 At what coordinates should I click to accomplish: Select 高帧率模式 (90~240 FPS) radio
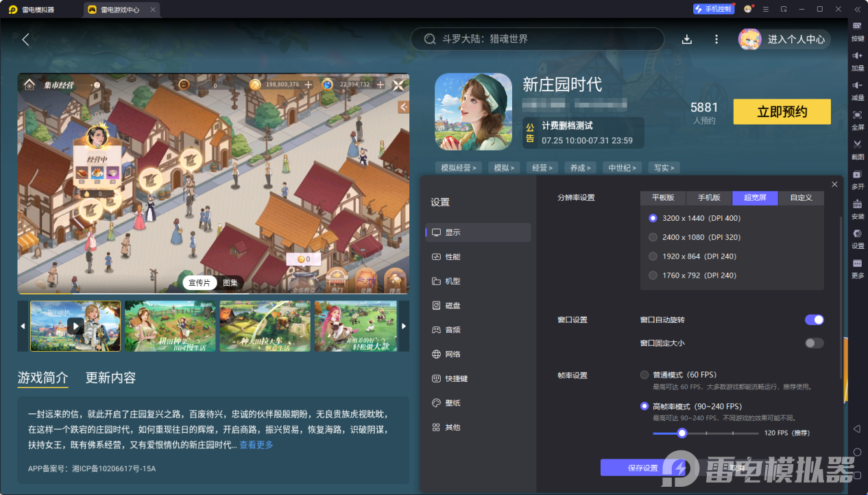point(644,406)
